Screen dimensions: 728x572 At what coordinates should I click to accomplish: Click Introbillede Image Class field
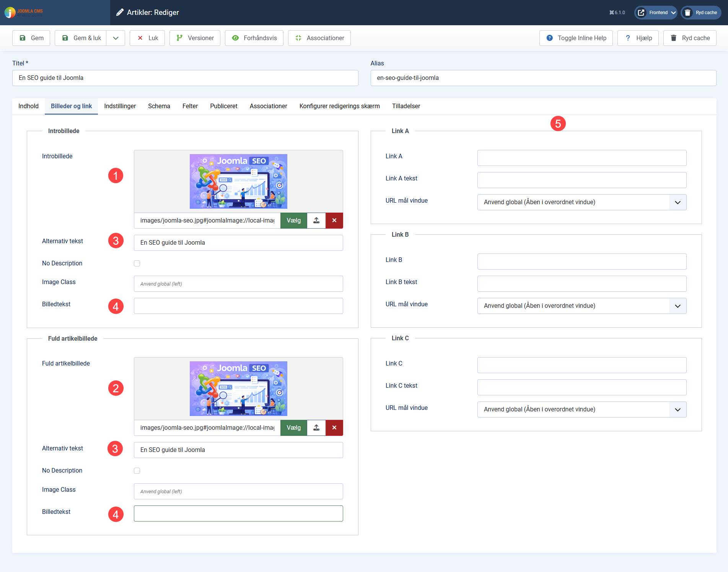click(238, 284)
